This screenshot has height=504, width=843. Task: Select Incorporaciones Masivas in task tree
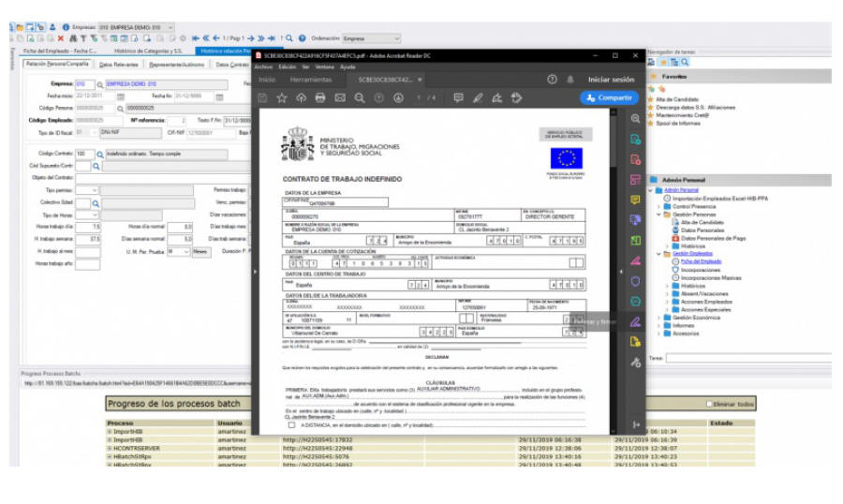click(x=711, y=278)
